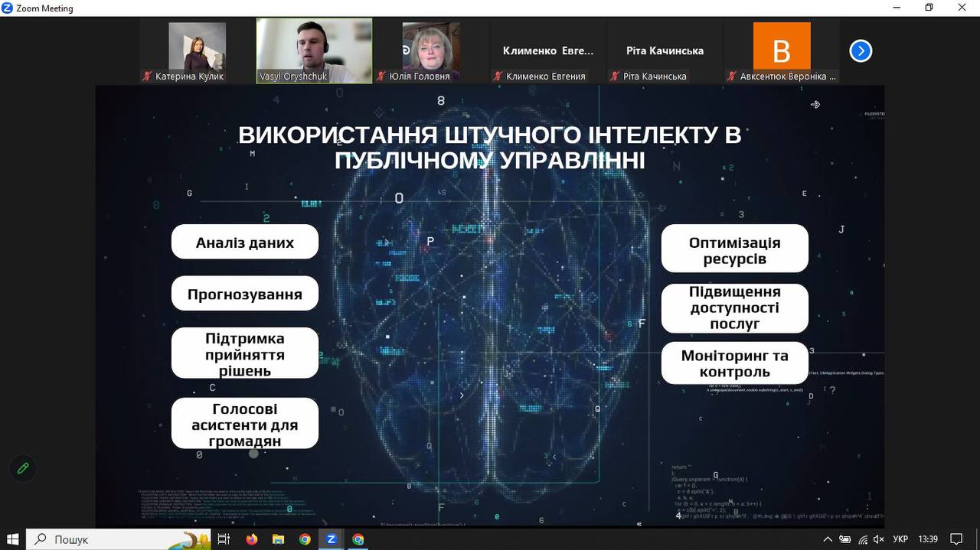The height and width of the screenshot is (550, 980).
Task: Show next participants with blue arrow
Action: (x=861, y=51)
